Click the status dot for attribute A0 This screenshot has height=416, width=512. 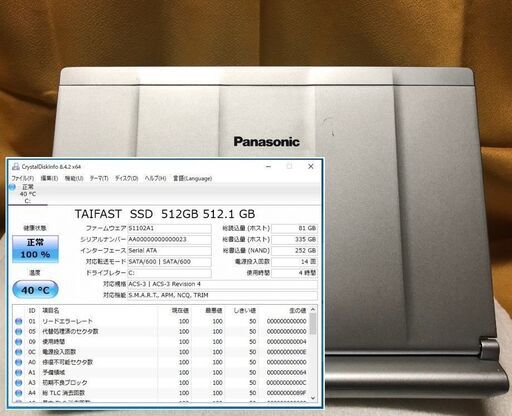click(19, 362)
